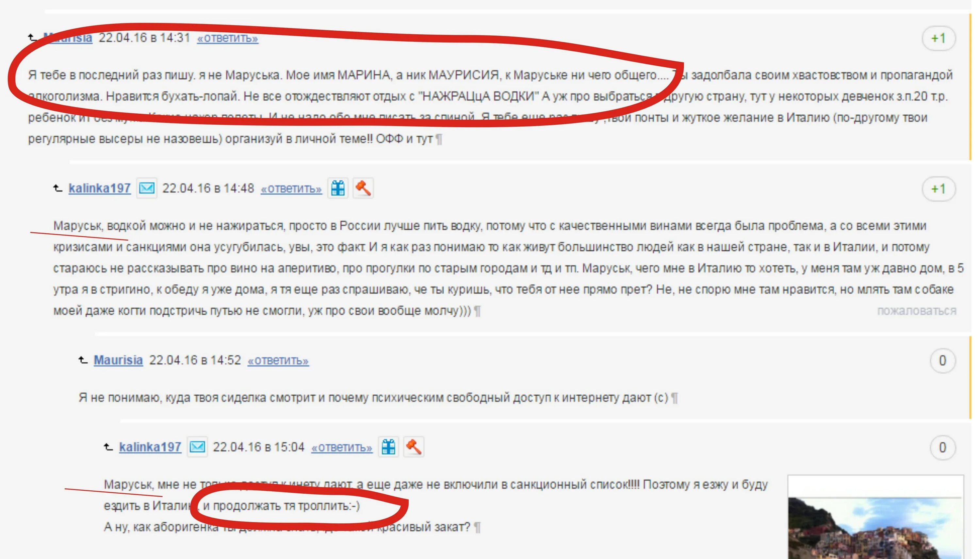Open mail icon next to kalinka197 at 14:48
Screen dimensions: 980x559
click(147, 188)
